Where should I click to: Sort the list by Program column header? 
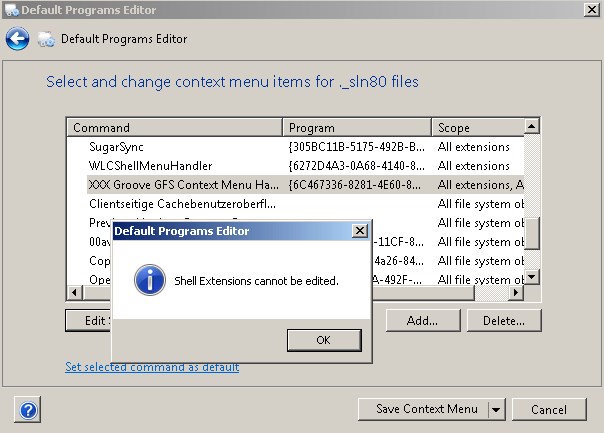point(357,128)
